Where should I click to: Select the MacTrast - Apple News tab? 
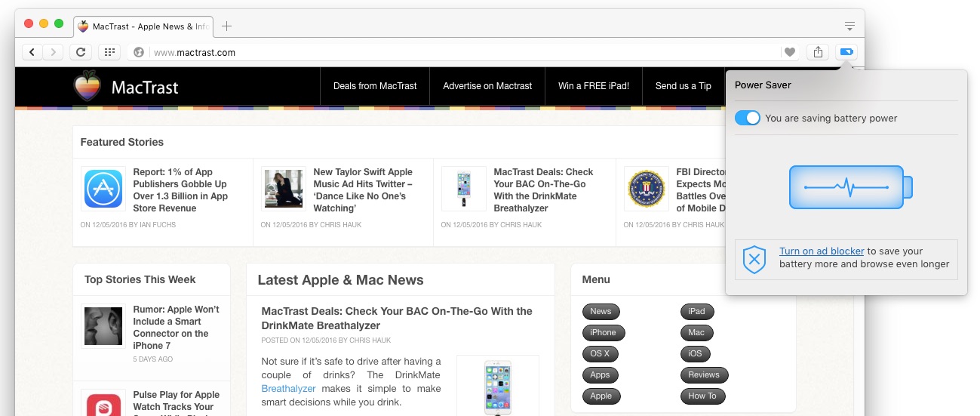pyautogui.click(x=143, y=26)
